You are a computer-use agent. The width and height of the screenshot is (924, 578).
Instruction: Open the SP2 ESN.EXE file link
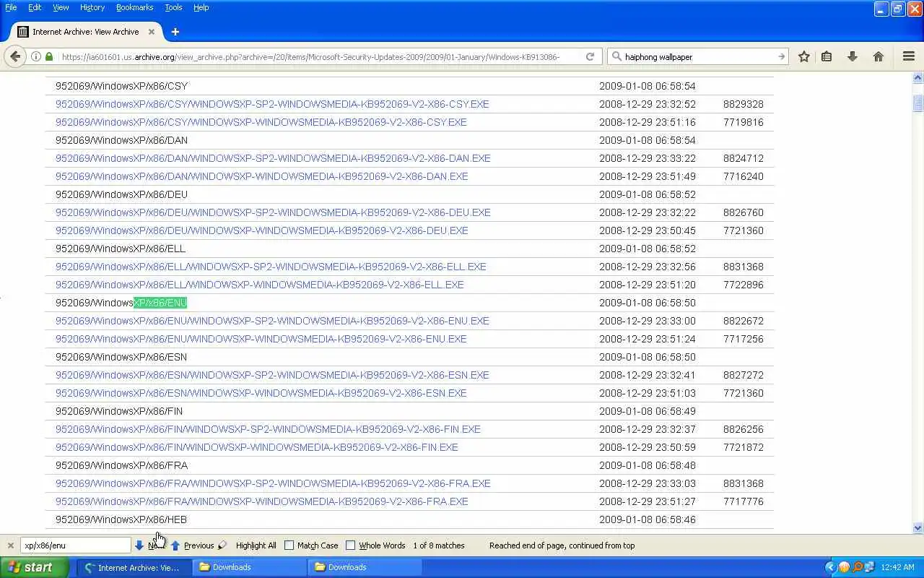(272, 375)
